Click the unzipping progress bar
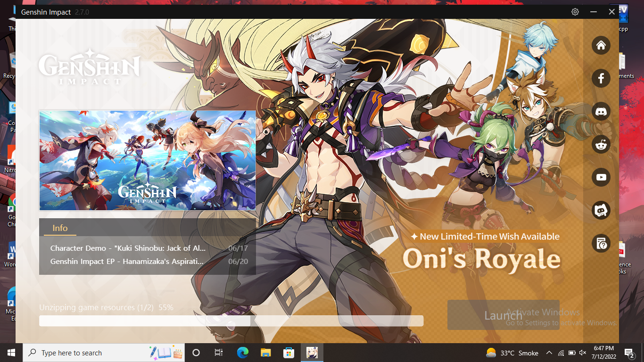 pyautogui.click(x=231, y=321)
